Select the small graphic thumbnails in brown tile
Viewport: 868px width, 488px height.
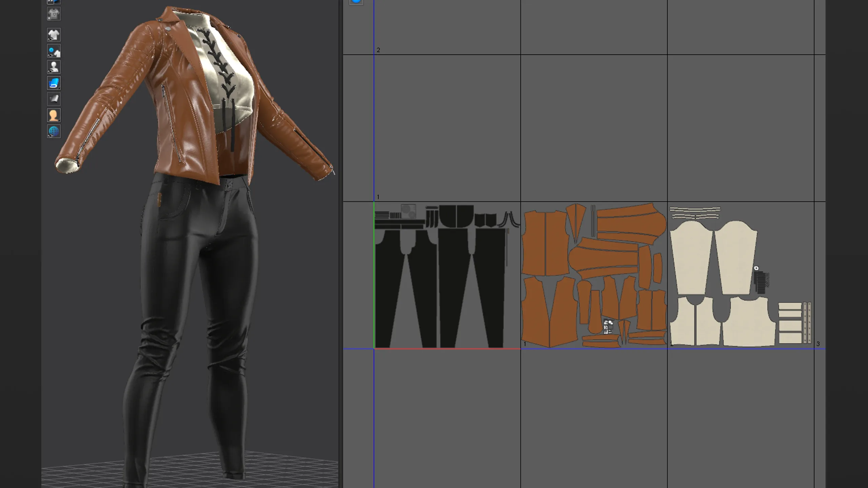pos(609,327)
